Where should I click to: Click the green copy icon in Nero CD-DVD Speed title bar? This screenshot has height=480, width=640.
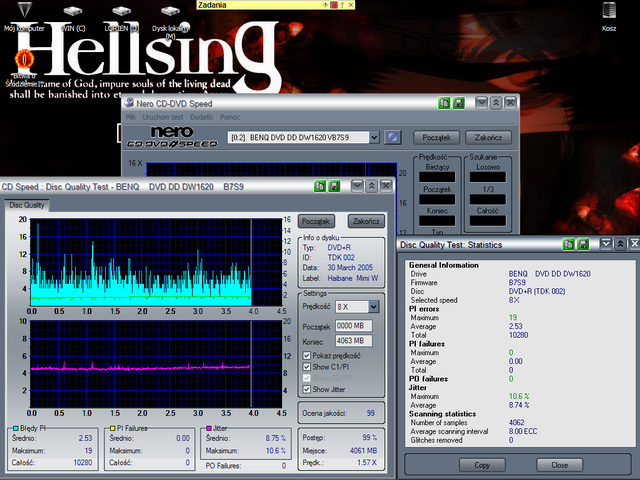pyautogui.click(x=444, y=103)
